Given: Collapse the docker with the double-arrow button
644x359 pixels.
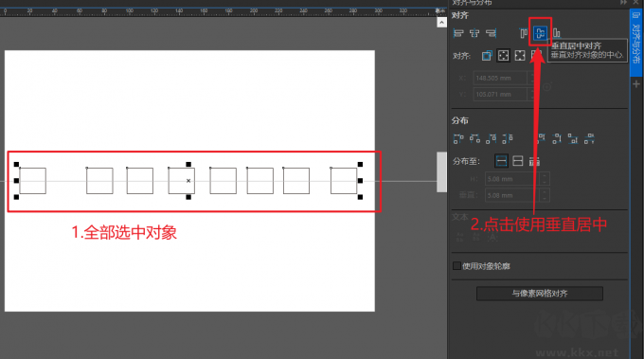Looking at the screenshot, I should click(623, 3).
